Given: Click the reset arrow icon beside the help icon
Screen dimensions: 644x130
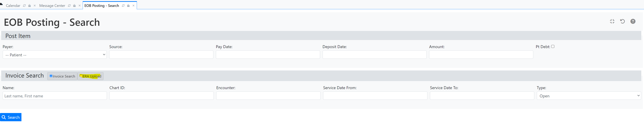Looking at the screenshot, I should coord(623,21).
